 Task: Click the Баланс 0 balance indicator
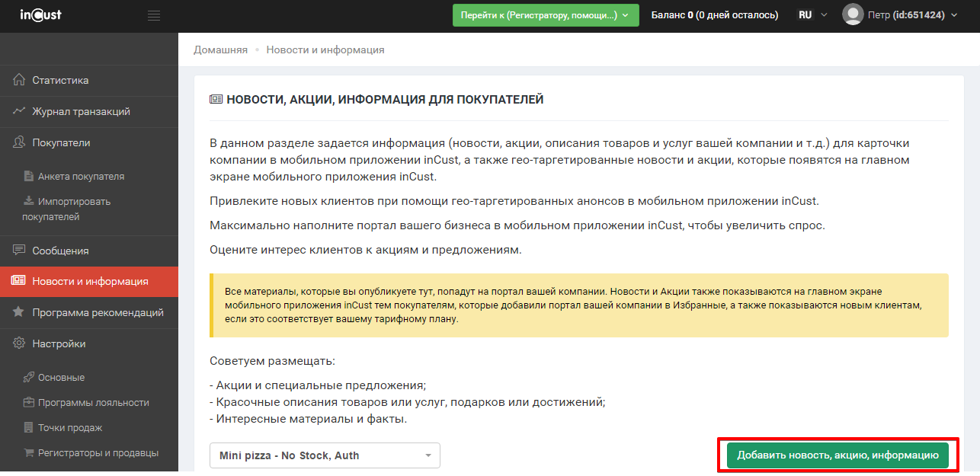click(x=714, y=15)
